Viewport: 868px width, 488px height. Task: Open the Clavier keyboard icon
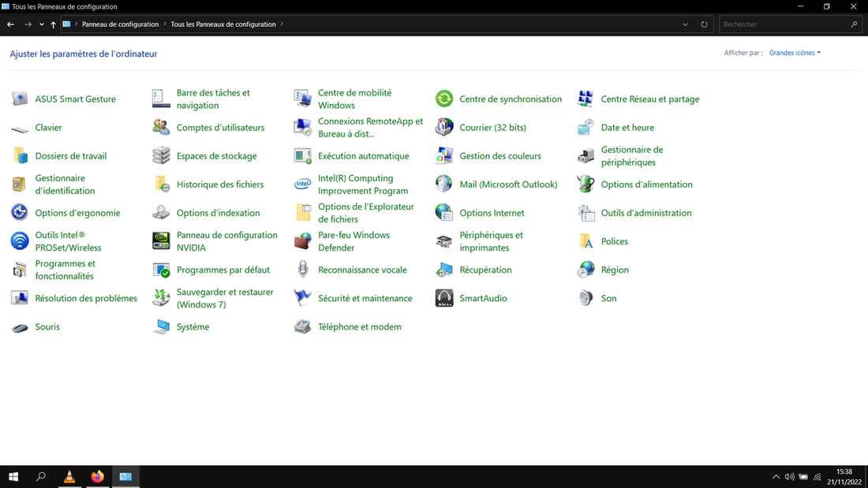click(x=20, y=128)
